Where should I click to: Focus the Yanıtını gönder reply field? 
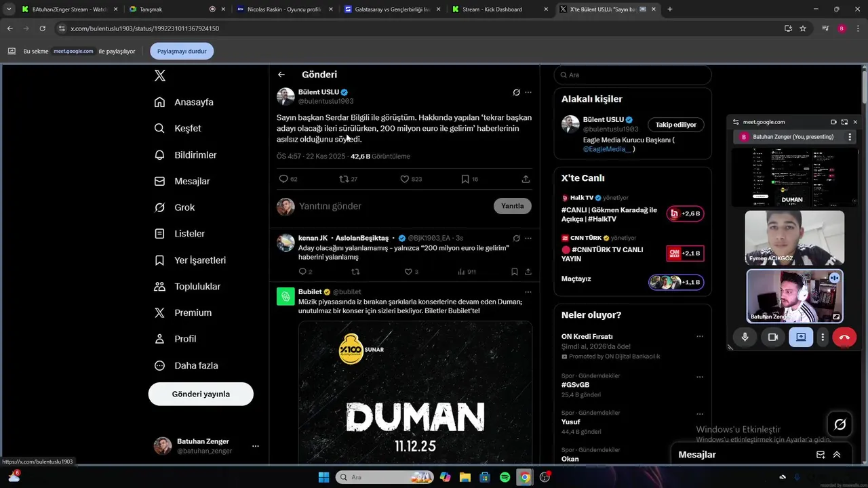point(393,206)
